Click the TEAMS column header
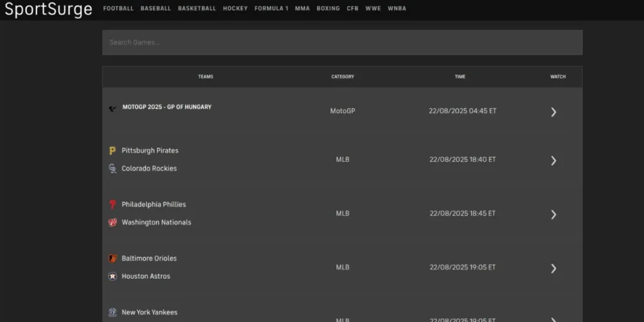This screenshot has width=644, height=322. coord(206,77)
